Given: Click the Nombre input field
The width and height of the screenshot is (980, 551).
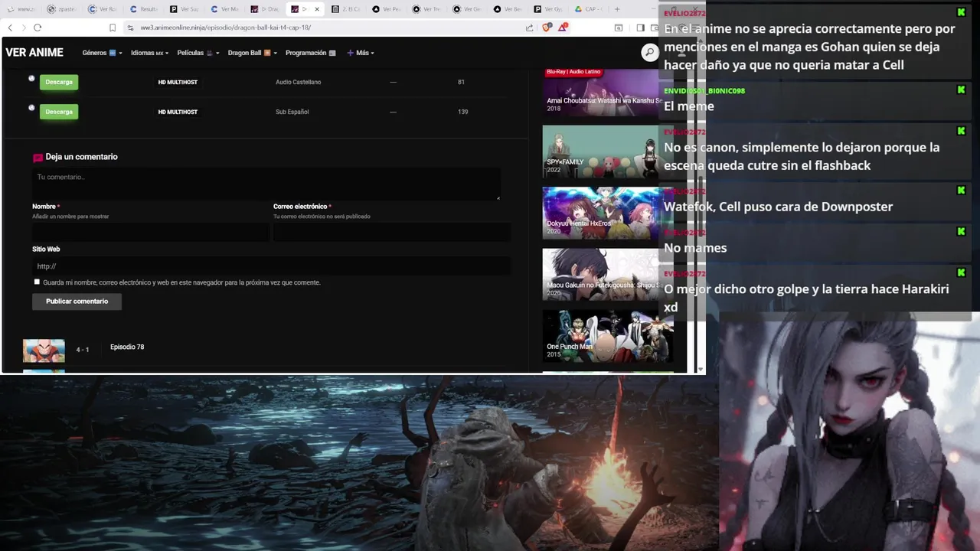Looking at the screenshot, I should [x=149, y=232].
